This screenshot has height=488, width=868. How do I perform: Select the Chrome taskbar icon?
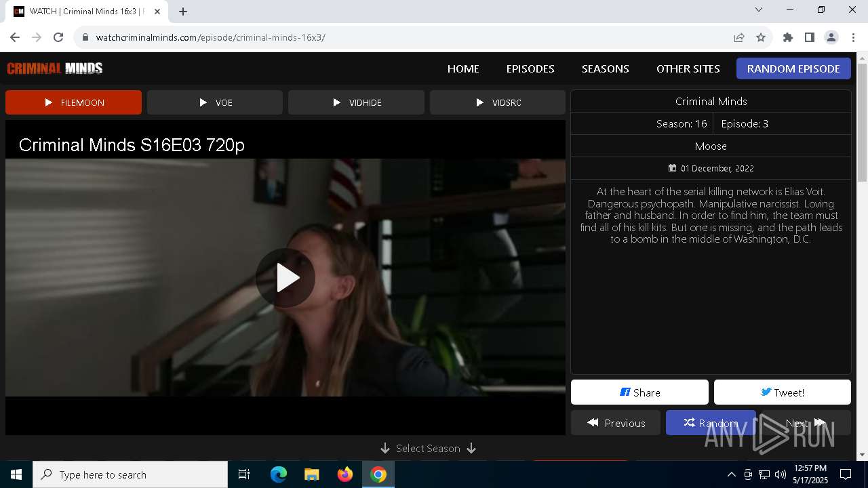click(378, 474)
